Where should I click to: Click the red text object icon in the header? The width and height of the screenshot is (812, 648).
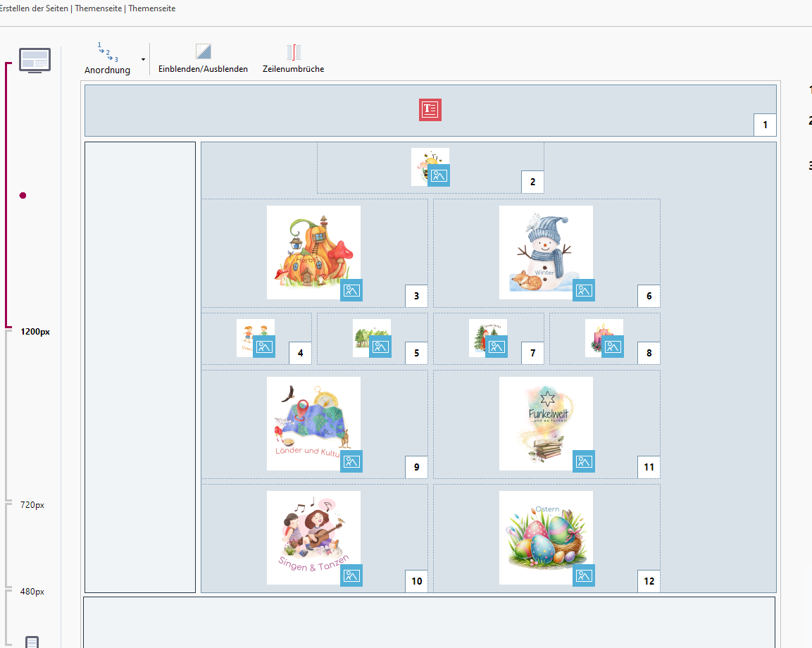[430, 109]
